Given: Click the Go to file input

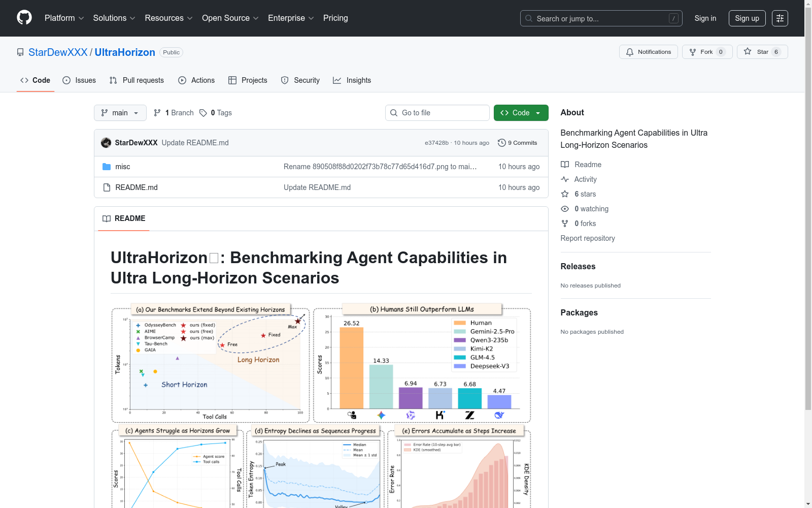Looking at the screenshot, I should [437, 113].
